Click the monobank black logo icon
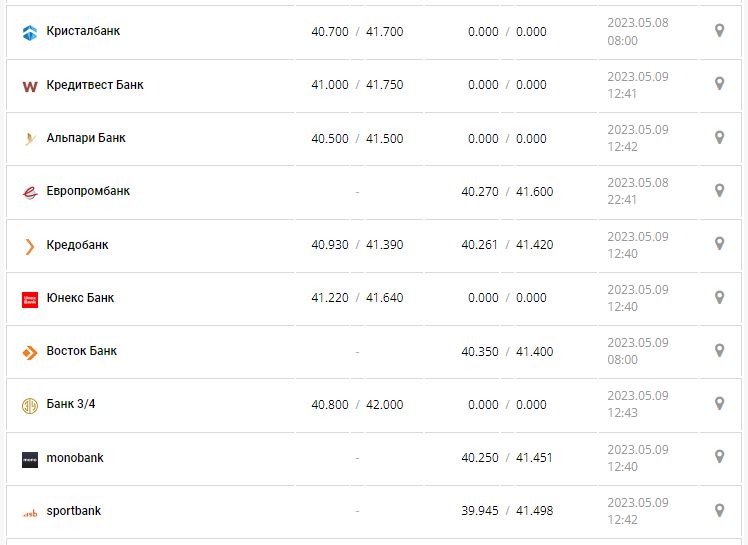Viewport: 748px width, 545px height. point(29,459)
